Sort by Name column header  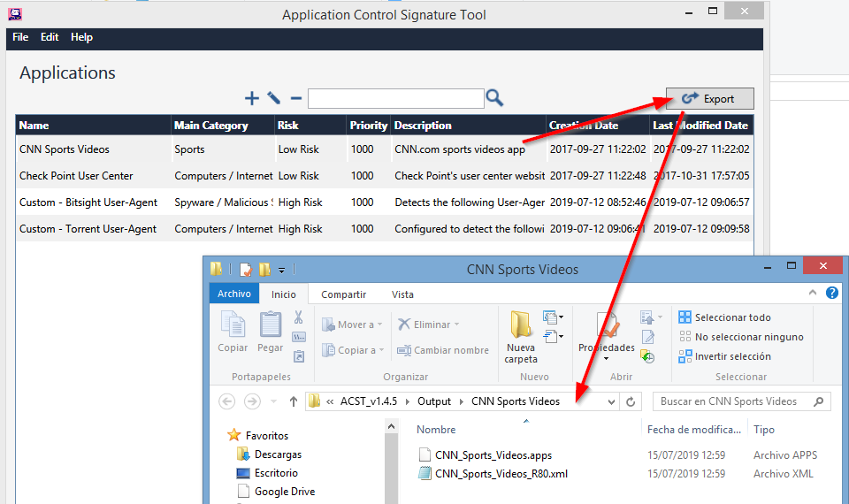93,125
